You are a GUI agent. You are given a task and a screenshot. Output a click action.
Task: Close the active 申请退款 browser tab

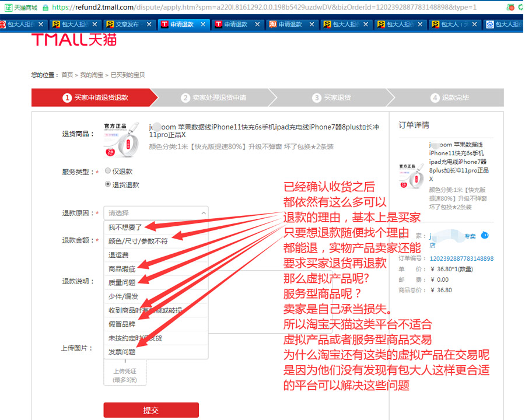[204, 24]
